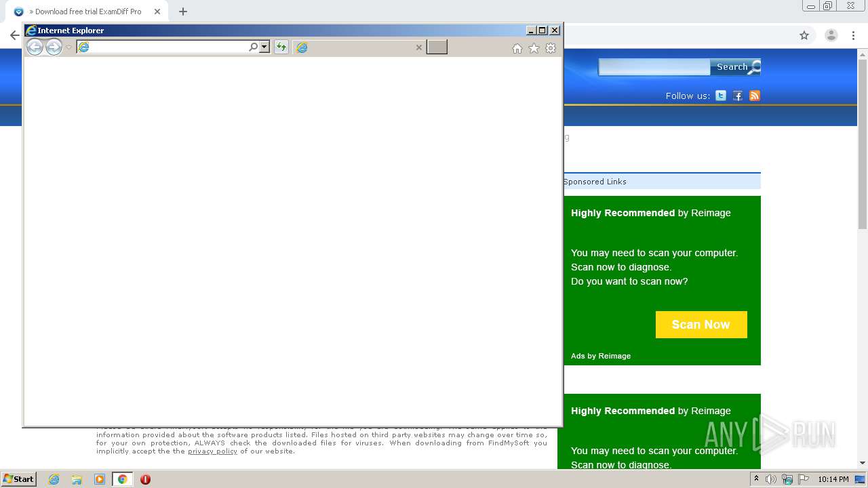
Task: Click Chrome back arrow
Action: pyautogui.click(x=14, y=35)
